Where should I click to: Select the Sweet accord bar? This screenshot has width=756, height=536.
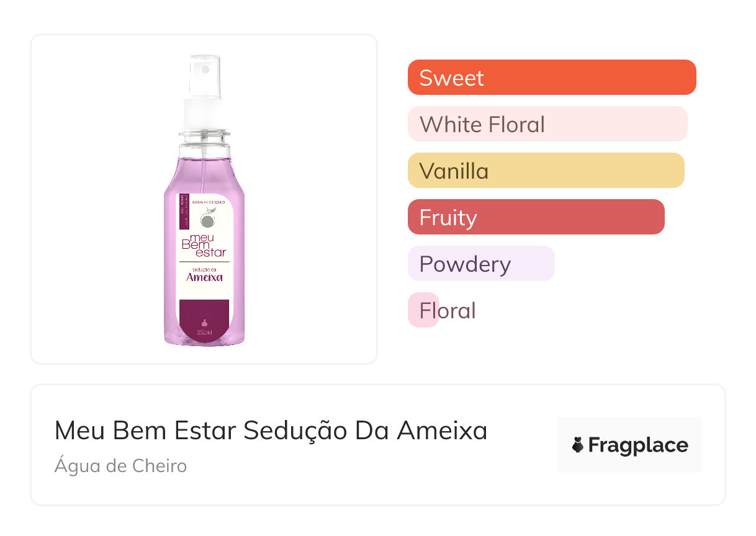(551, 78)
